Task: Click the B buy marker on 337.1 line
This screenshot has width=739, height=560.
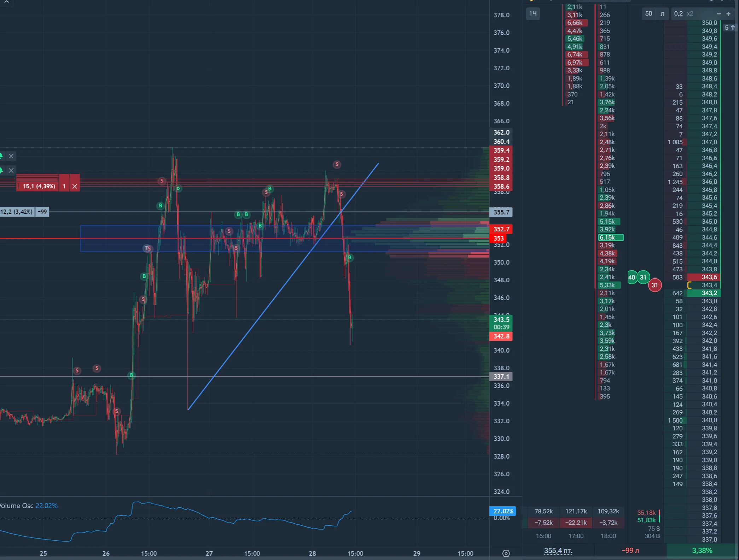Action: point(132,375)
